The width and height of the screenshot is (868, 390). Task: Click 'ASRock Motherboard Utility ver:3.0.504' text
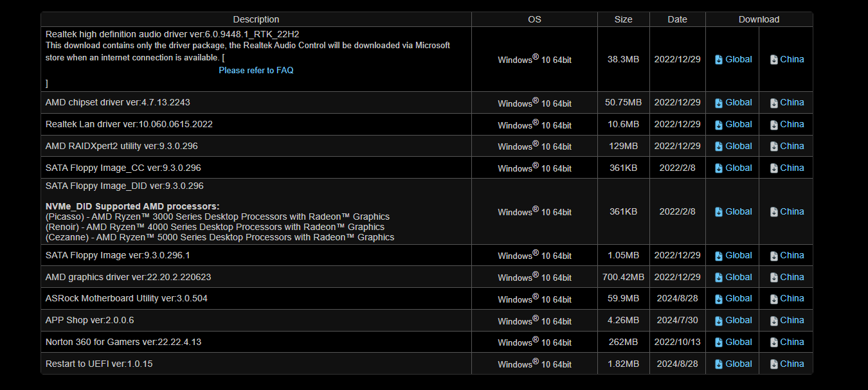(127, 298)
